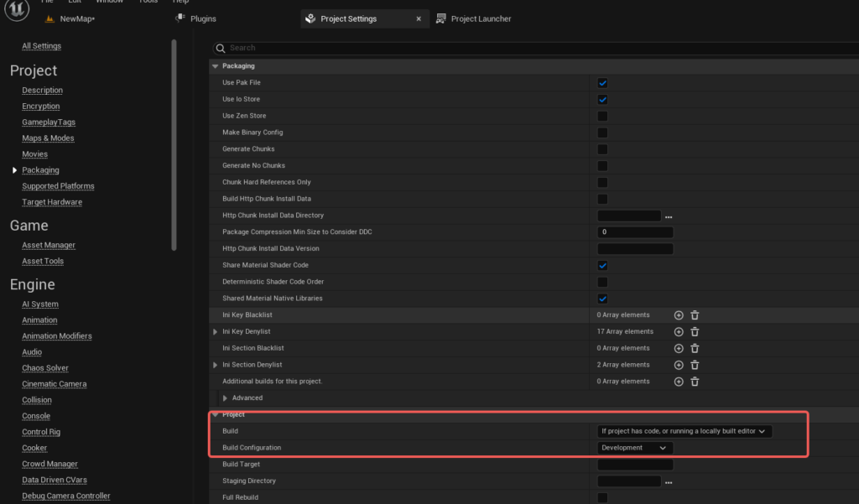Add element to Ini Key Blacklist array
This screenshot has height=504, width=859.
pos(679,315)
